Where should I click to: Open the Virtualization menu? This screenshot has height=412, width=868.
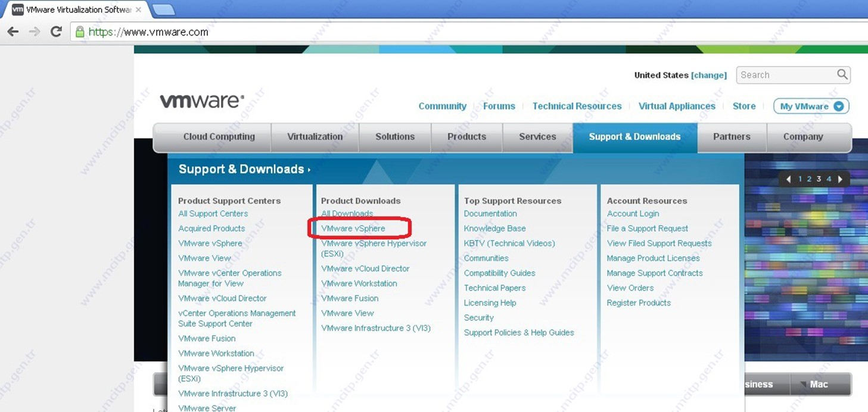pos(315,137)
